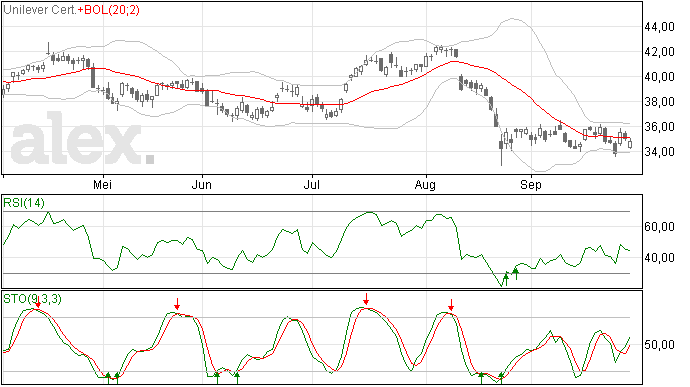Click the 60,00 RSI axis value

click(x=660, y=227)
